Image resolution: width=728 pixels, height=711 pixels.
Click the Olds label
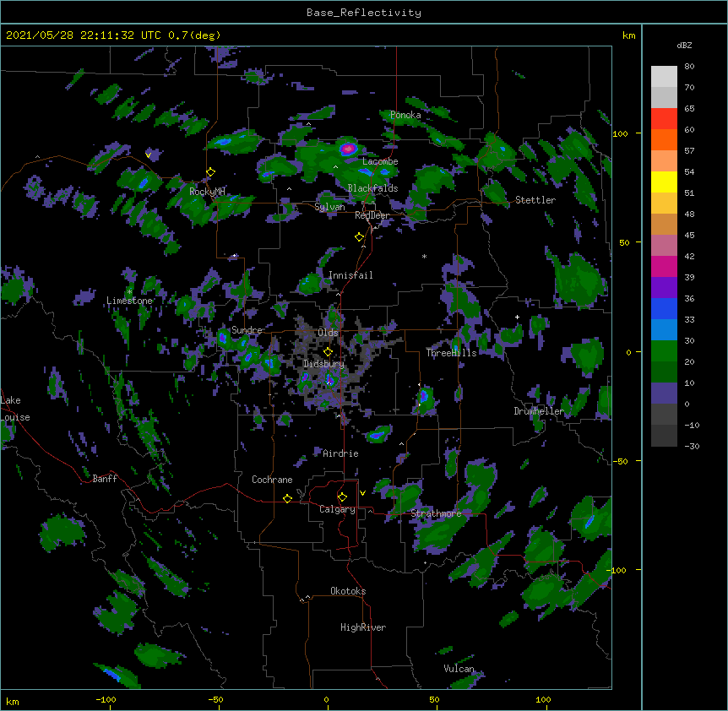pos(329,333)
